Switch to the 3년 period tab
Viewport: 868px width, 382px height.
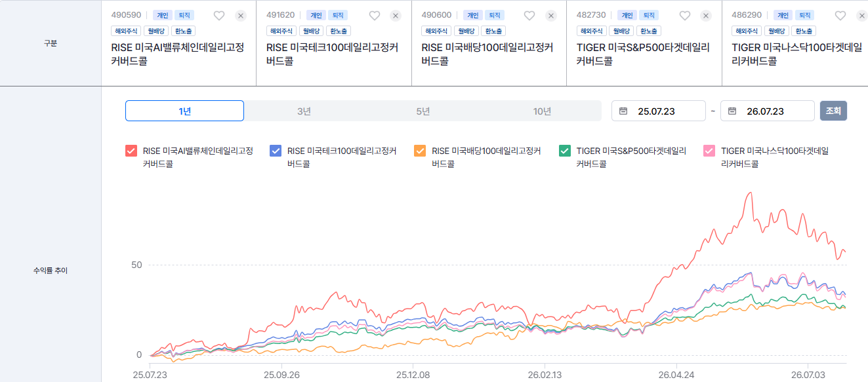(304, 111)
